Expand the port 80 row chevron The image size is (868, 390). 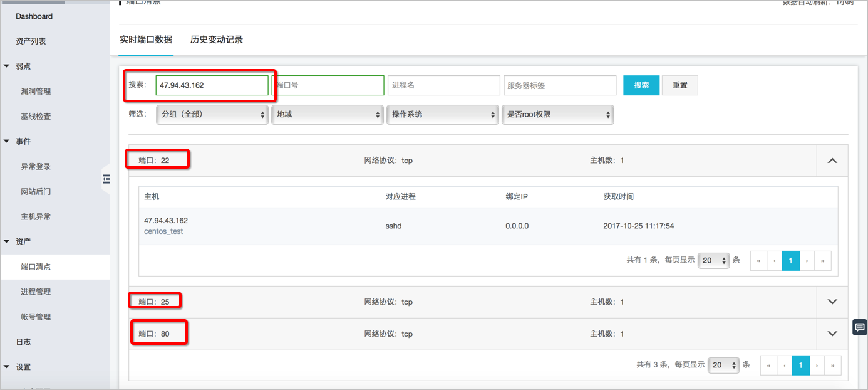click(832, 334)
